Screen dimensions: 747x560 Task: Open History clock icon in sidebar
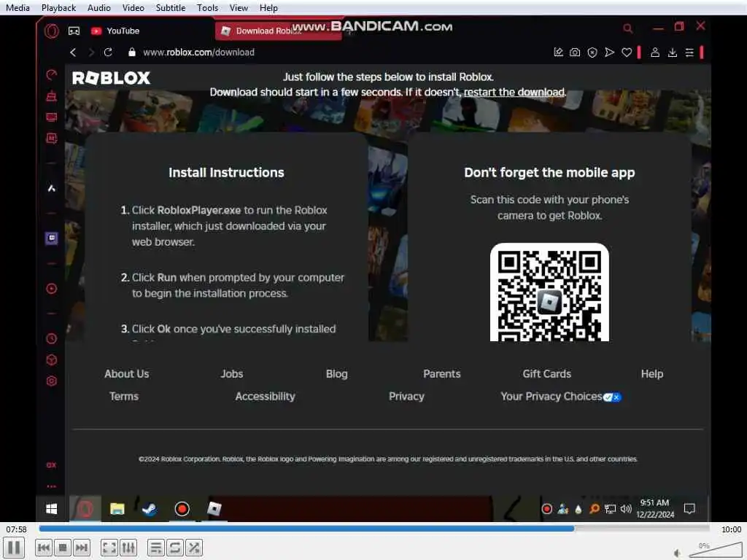(x=52, y=338)
